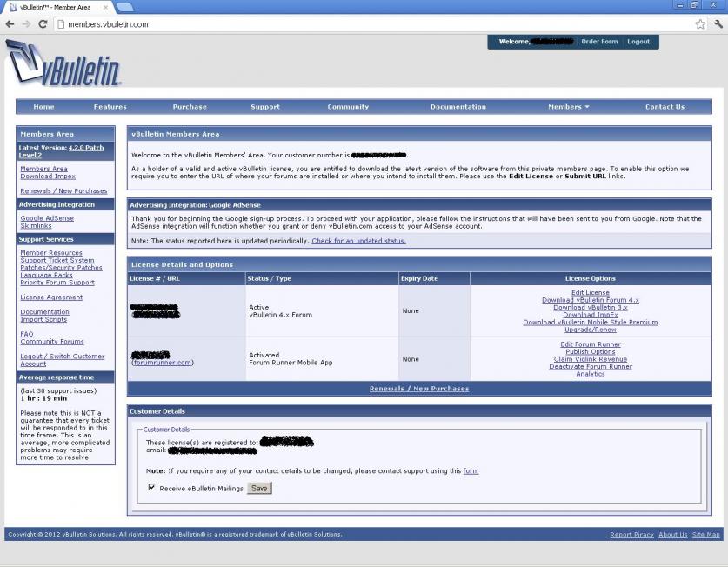Open Home in the navigation bar
The image size is (728, 567).
click(43, 107)
